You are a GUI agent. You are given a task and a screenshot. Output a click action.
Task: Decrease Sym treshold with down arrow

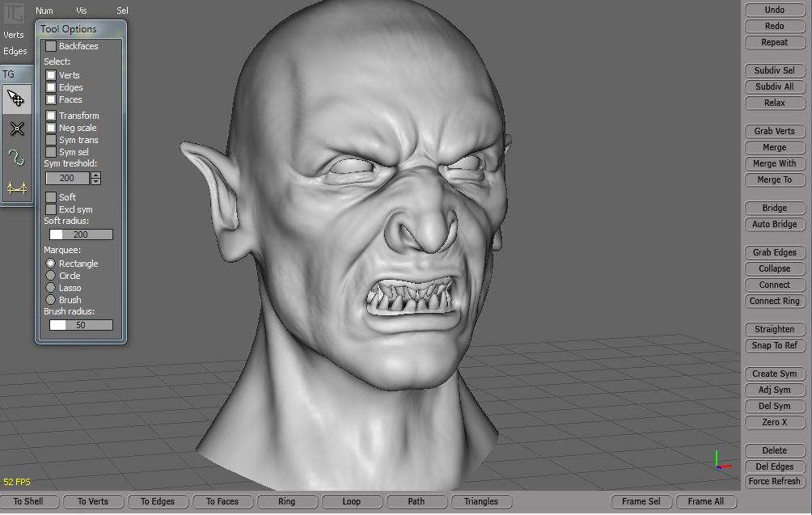[95, 181]
